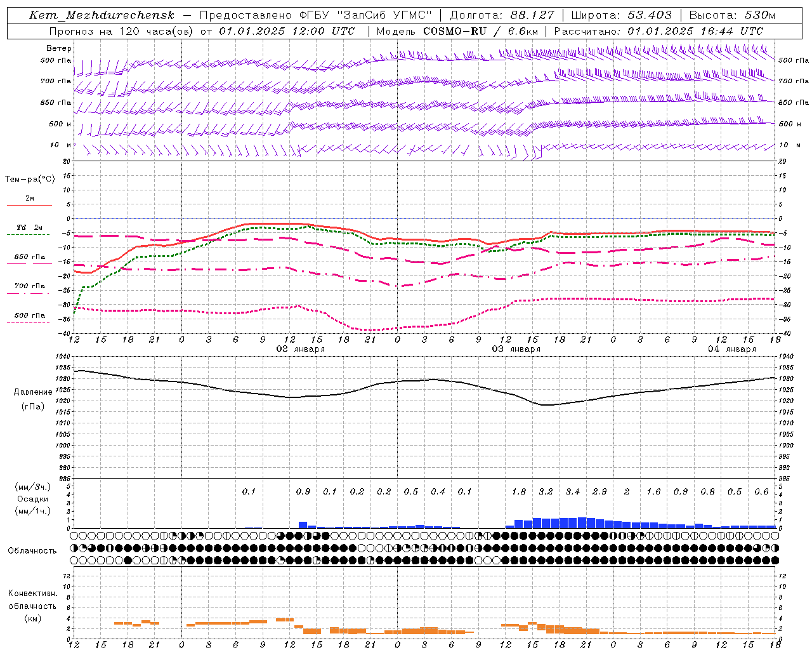Image resolution: width=812 pixels, height=650 pixels.
Task: Click the 04 января date label
Action: pos(731,349)
